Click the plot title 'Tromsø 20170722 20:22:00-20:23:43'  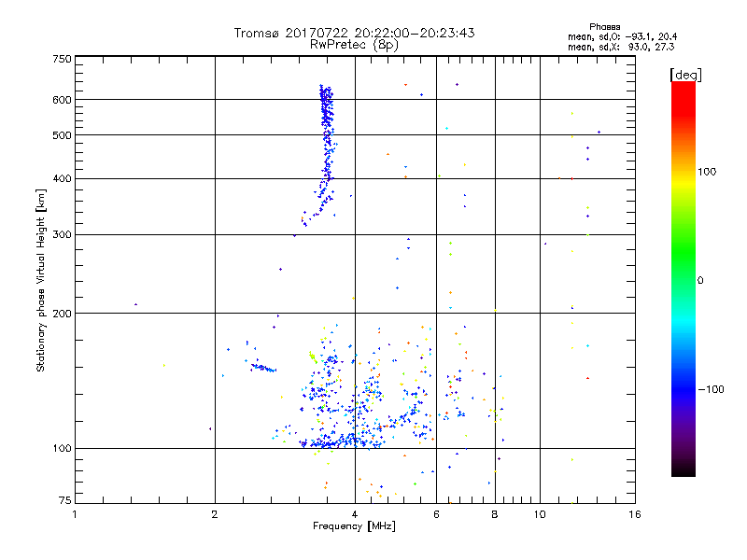coord(354,33)
